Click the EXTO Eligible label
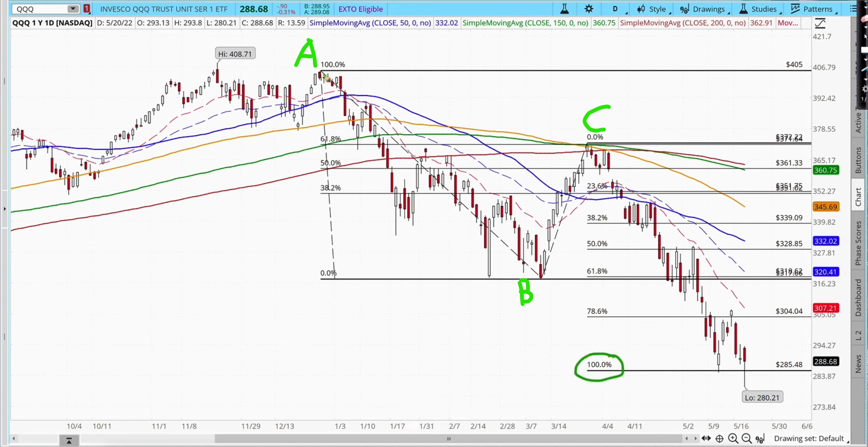The width and height of the screenshot is (868, 447). tap(360, 9)
